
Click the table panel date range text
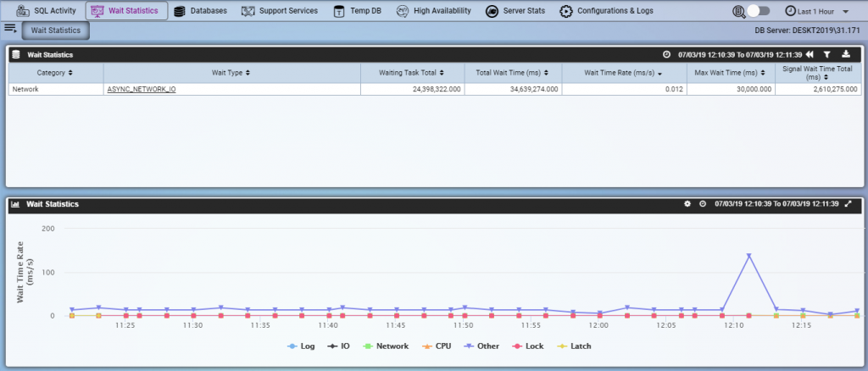(x=740, y=55)
